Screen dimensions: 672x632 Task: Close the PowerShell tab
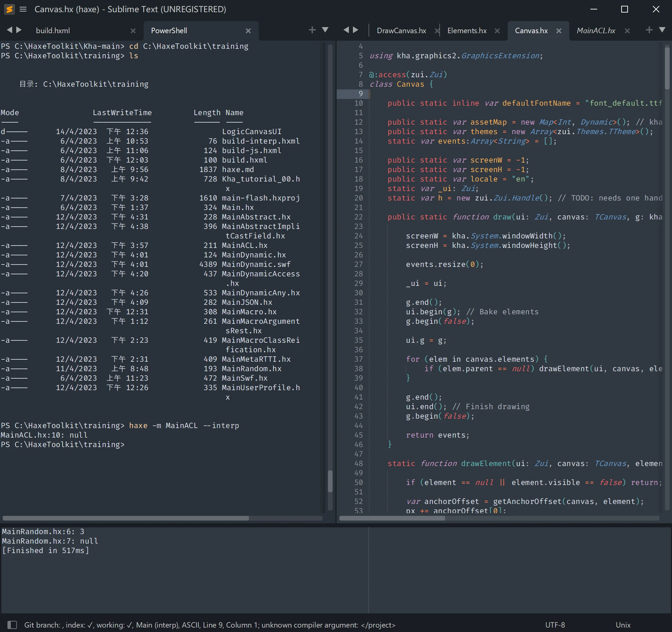coord(248,31)
